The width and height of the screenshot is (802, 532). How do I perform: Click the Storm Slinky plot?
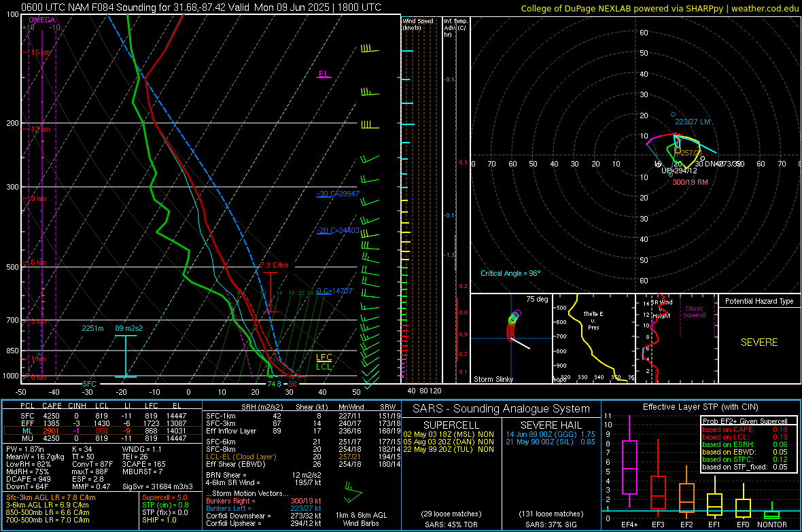(x=512, y=338)
